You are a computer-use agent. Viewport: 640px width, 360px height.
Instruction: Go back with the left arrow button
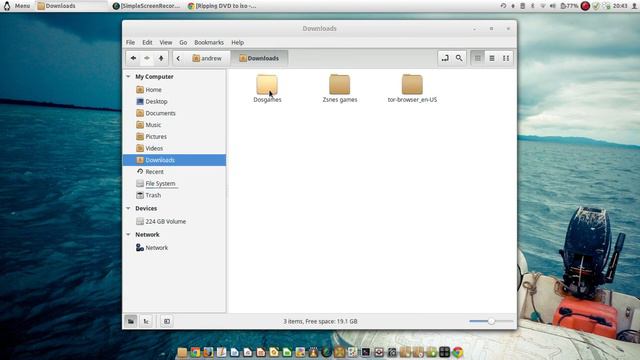[133, 58]
